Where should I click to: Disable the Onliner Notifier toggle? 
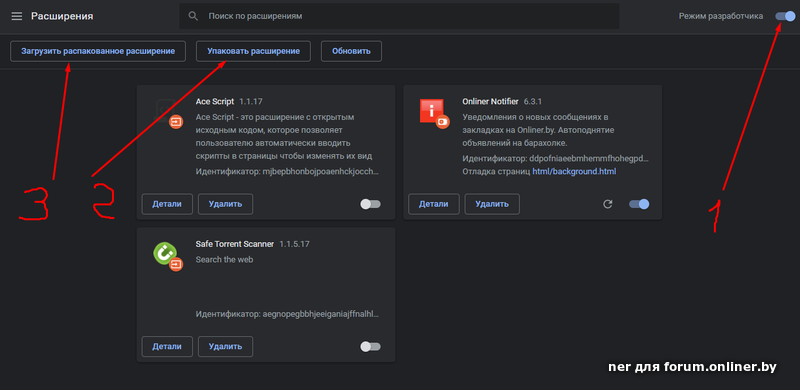pyautogui.click(x=639, y=204)
